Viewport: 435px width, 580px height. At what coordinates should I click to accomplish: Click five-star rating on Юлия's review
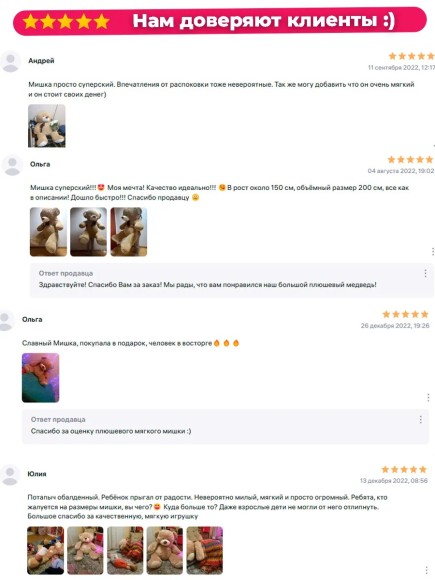(404, 469)
